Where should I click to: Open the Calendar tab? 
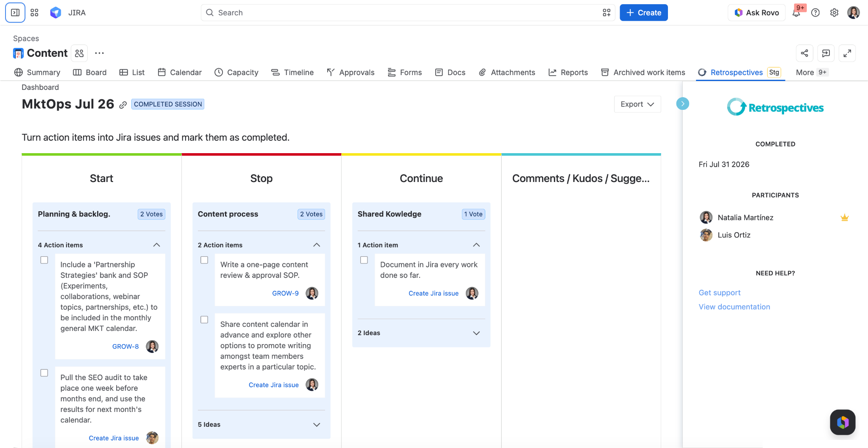pos(180,73)
